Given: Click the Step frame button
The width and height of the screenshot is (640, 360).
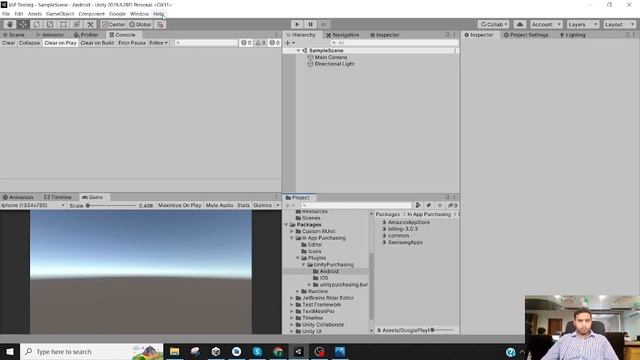Looking at the screenshot, I should point(324,24).
